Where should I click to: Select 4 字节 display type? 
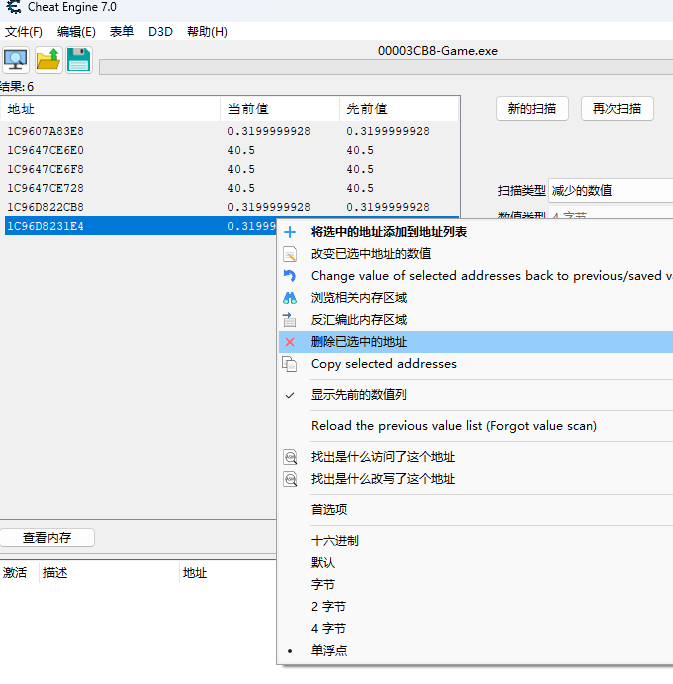point(475,629)
